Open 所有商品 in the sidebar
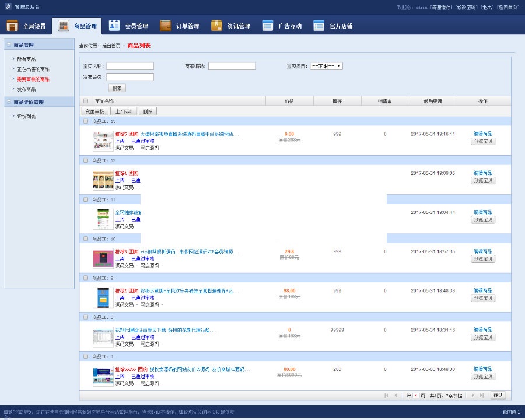 pyautogui.click(x=26, y=59)
